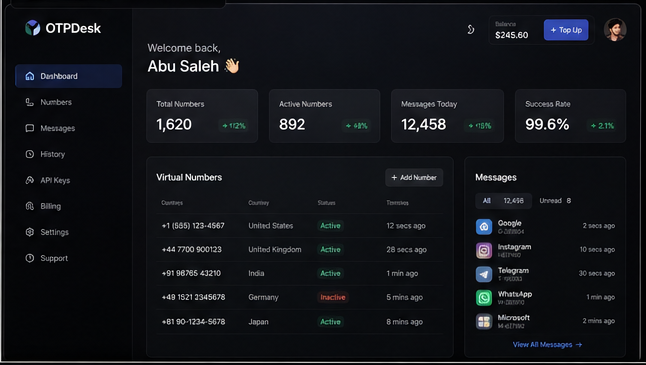Click the API Keys icon
This screenshot has height=365, width=646.
(x=30, y=180)
